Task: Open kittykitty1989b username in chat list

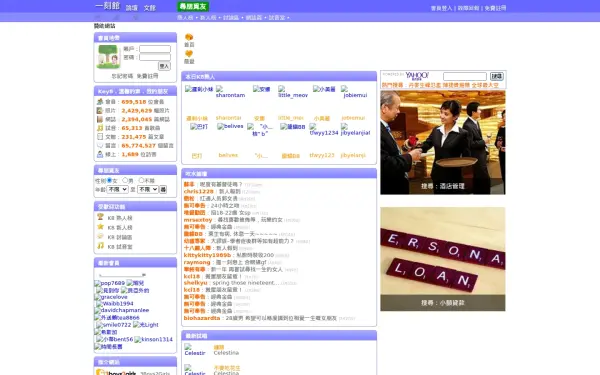Action: click(207, 255)
